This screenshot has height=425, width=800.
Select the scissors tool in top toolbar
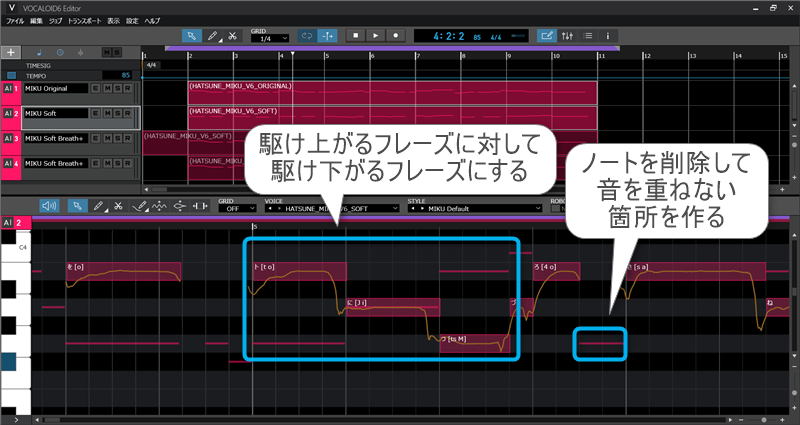coord(232,36)
